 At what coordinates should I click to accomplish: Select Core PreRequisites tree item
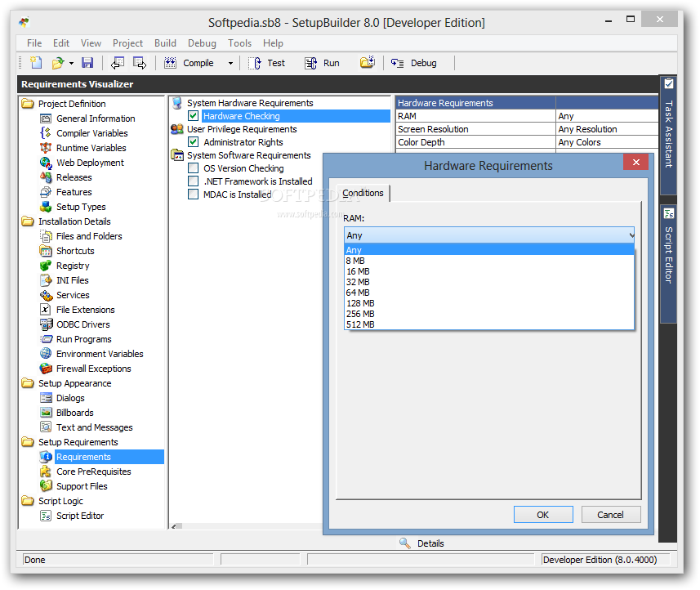point(93,472)
